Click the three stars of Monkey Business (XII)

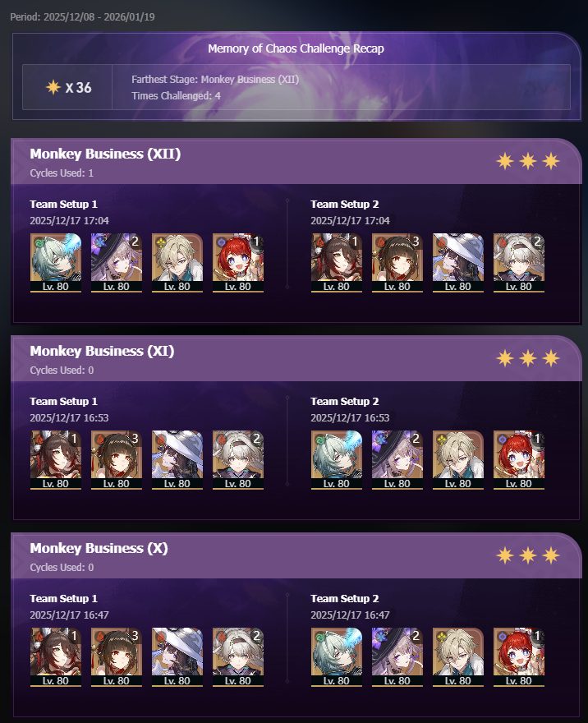(x=528, y=161)
